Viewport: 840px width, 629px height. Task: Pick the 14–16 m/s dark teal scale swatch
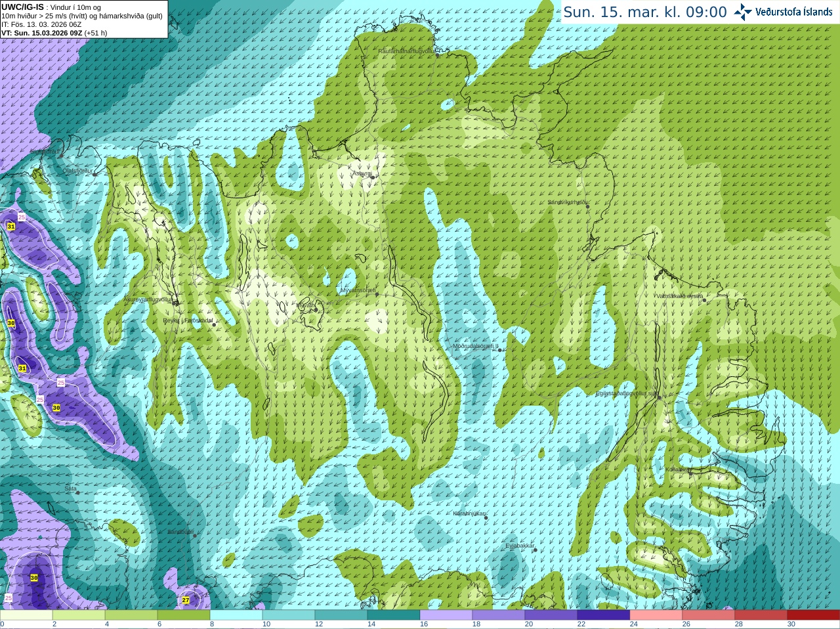click(394, 615)
